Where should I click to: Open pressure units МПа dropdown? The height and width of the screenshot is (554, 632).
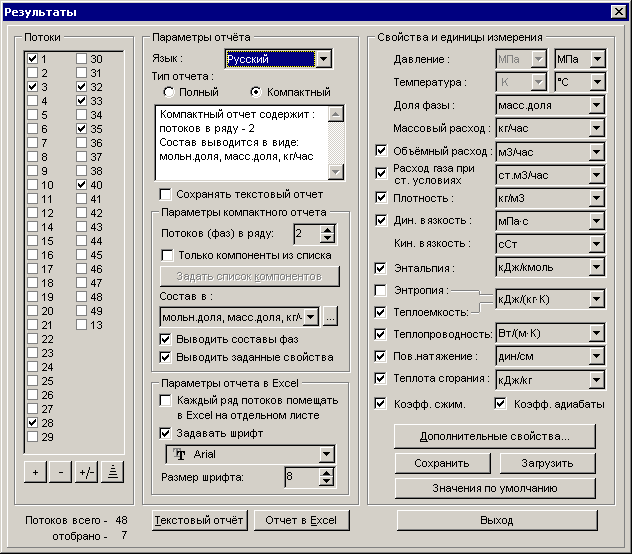tap(597, 59)
